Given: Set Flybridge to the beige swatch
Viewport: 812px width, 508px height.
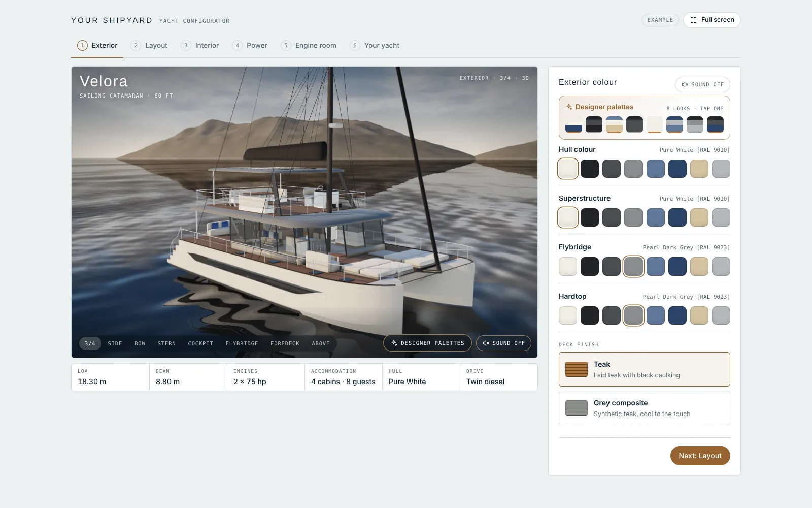Looking at the screenshot, I should pyautogui.click(x=699, y=266).
